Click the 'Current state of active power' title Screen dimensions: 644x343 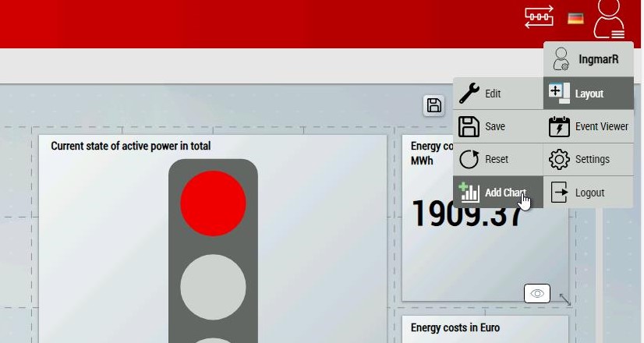[130, 146]
